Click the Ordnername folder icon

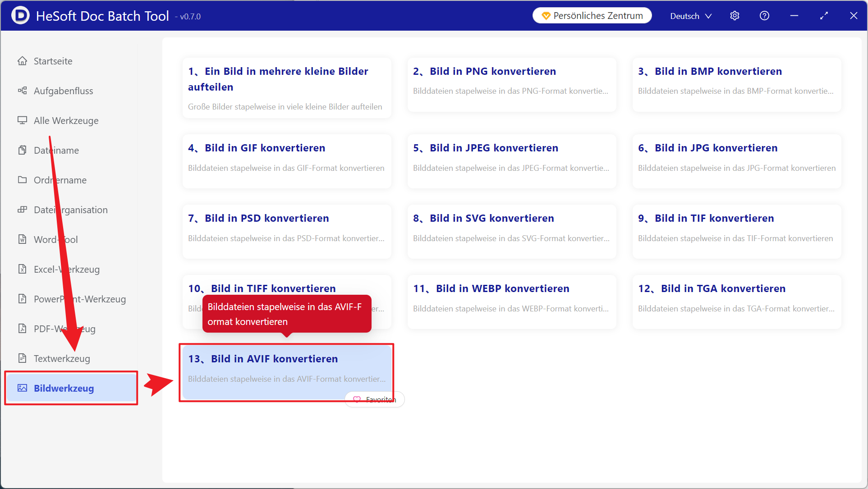[22, 180]
